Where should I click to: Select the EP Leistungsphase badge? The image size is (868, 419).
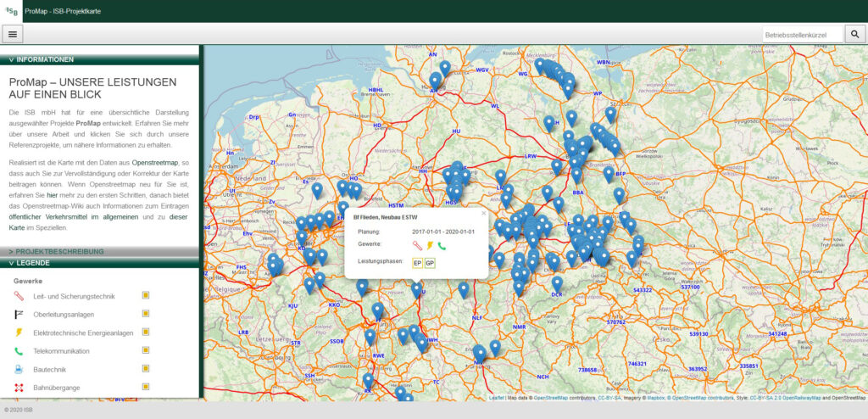point(417,263)
